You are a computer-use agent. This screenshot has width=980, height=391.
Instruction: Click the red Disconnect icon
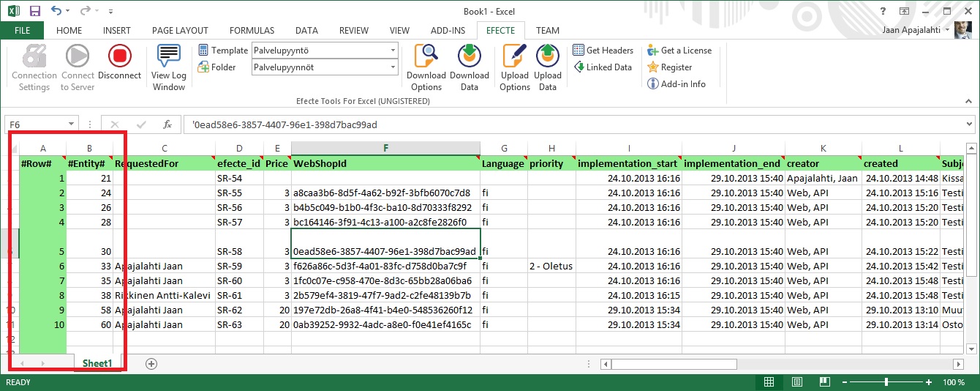[119, 56]
